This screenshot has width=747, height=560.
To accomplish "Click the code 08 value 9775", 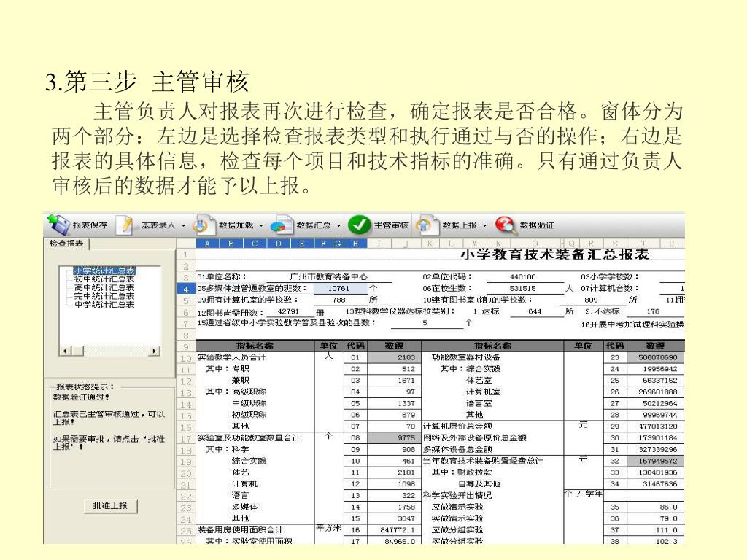I will [x=395, y=437].
